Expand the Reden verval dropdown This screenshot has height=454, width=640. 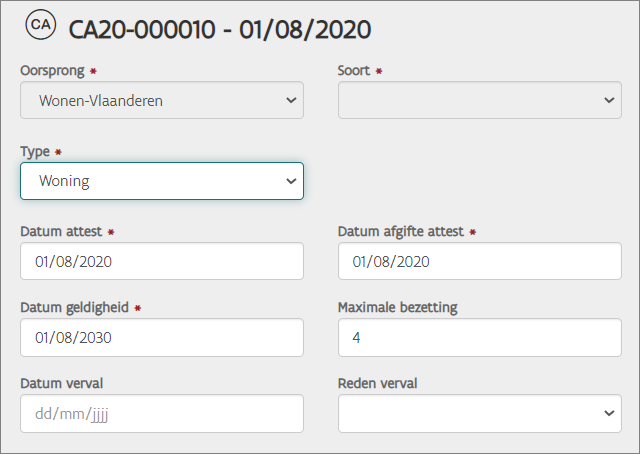(480, 413)
